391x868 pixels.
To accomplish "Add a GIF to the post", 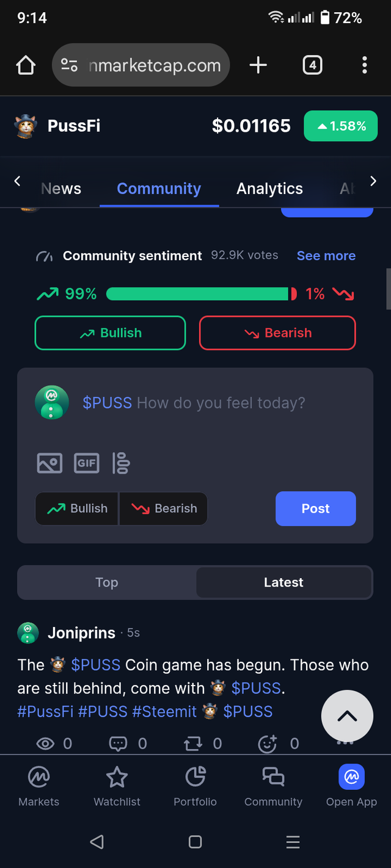I will point(87,463).
